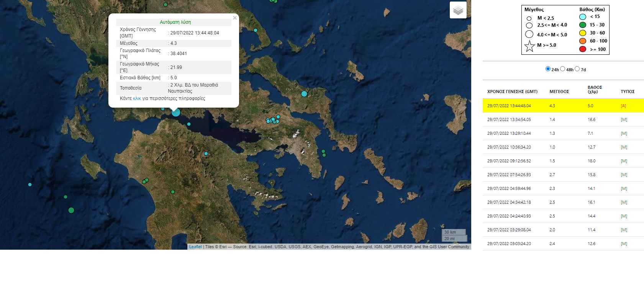The image size is (644, 288).
Task: Open the map layers control
Action: click(x=458, y=10)
